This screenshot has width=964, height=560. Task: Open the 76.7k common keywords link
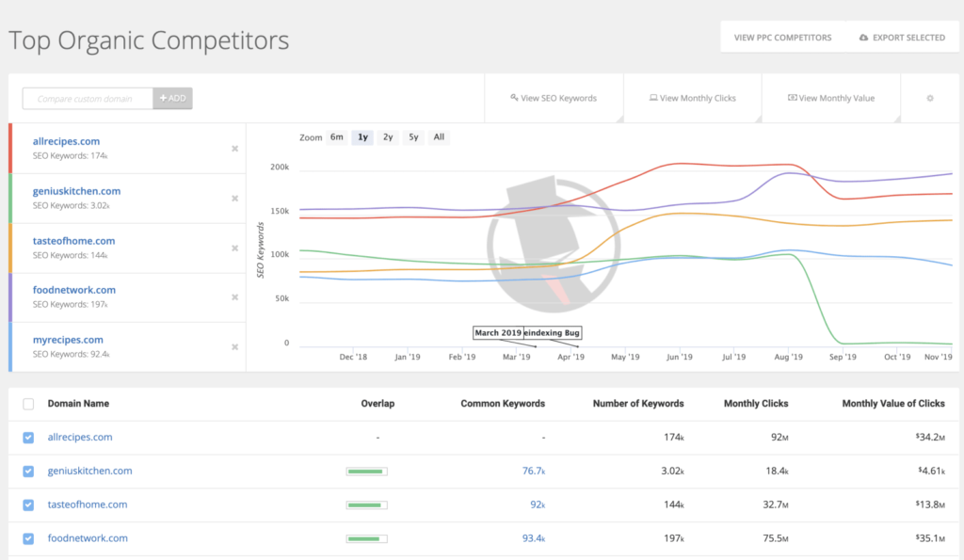(534, 471)
